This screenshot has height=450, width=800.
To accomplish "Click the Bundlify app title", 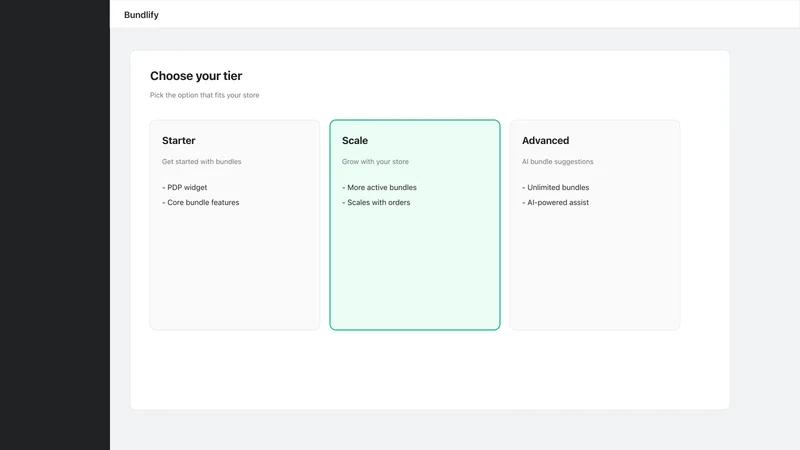I will (141, 15).
